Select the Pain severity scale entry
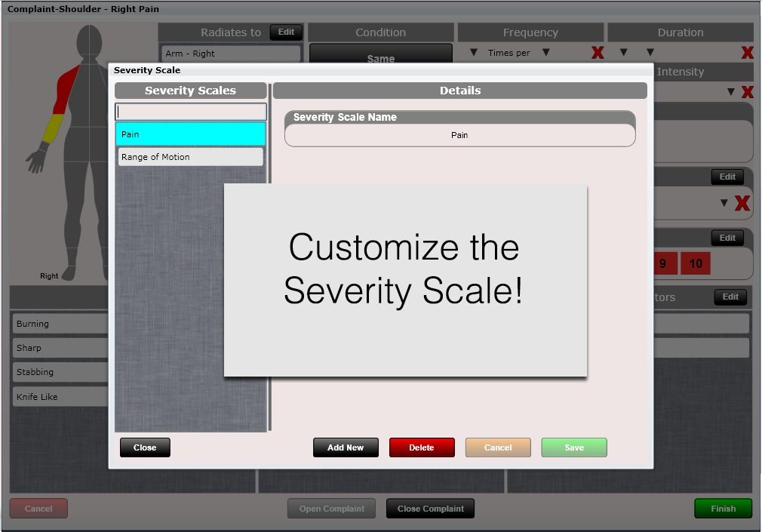Viewport: 762px width, 532px height. [190, 134]
